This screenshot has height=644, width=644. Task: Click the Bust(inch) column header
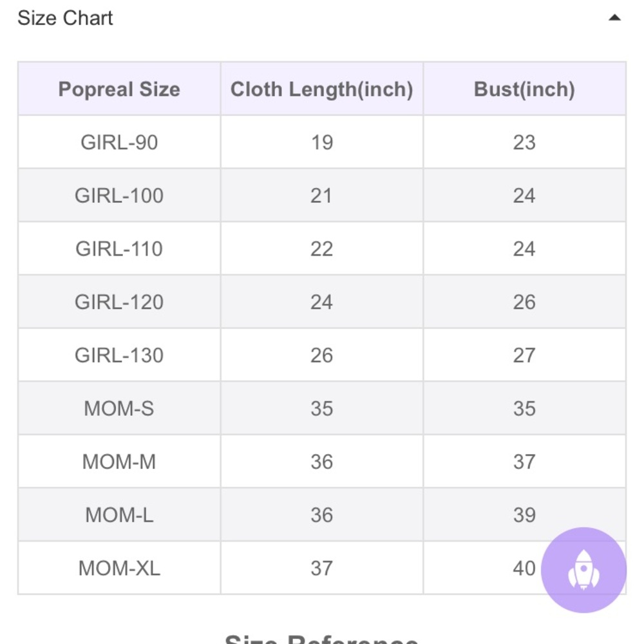click(524, 89)
